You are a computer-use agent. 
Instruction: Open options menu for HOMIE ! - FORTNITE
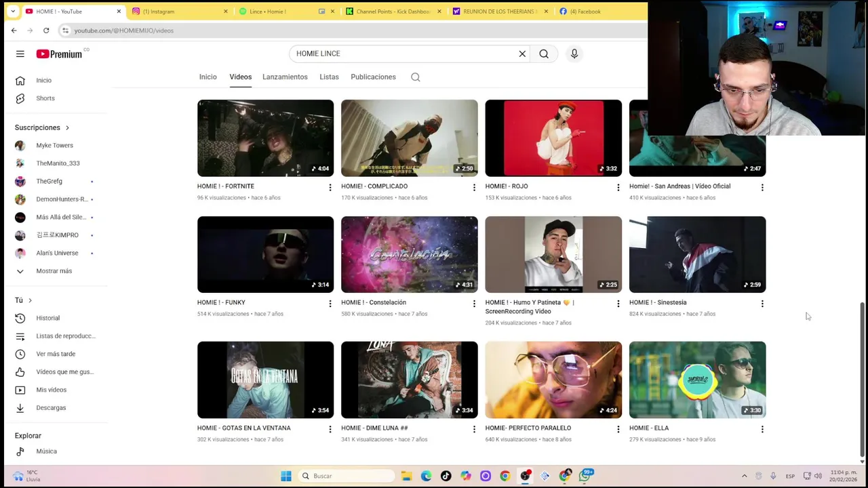pos(330,187)
